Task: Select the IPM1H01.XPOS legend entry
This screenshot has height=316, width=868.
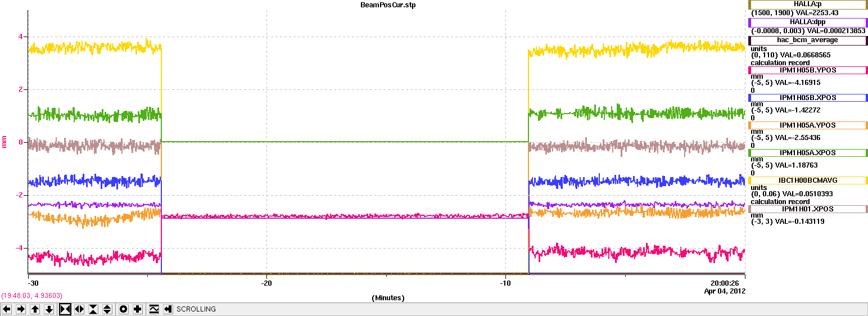Action: 808,209
